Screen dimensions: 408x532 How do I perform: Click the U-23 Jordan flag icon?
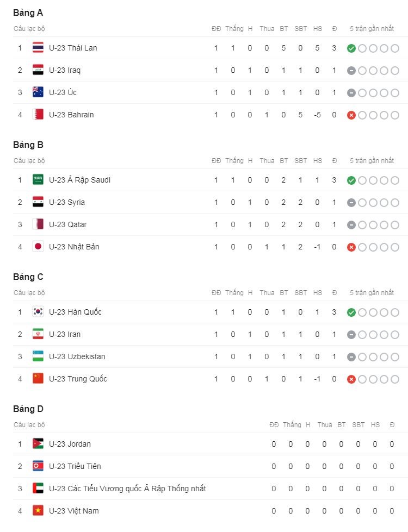[x=38, y=444]
